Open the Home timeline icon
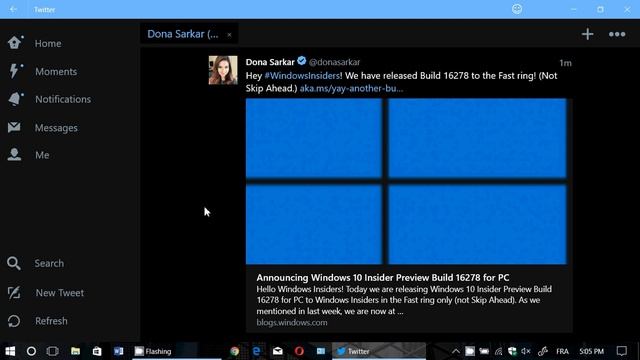Screen dimensions: 640x360 [x=15, y=42]
